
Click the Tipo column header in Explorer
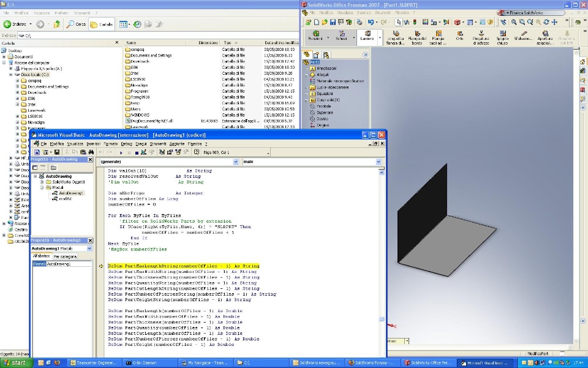pyautogui.click(x=241, y=42)
